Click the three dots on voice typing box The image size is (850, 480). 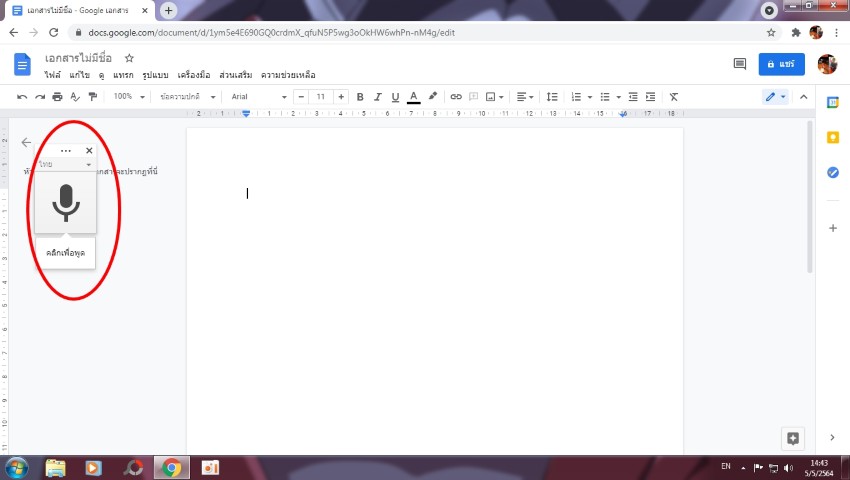pos(66,151)
